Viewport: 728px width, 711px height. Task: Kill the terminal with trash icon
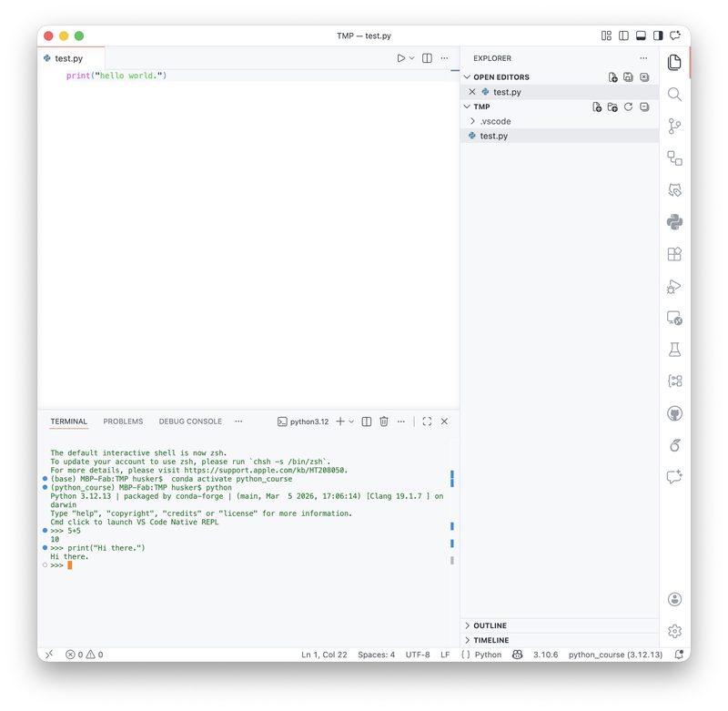click(384, 422)
